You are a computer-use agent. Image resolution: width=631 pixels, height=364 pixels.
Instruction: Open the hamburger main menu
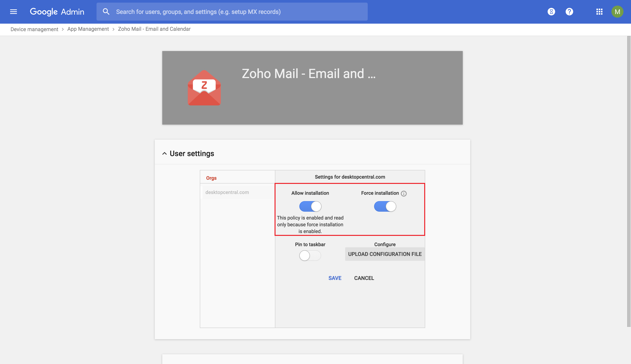pos(14,12)
